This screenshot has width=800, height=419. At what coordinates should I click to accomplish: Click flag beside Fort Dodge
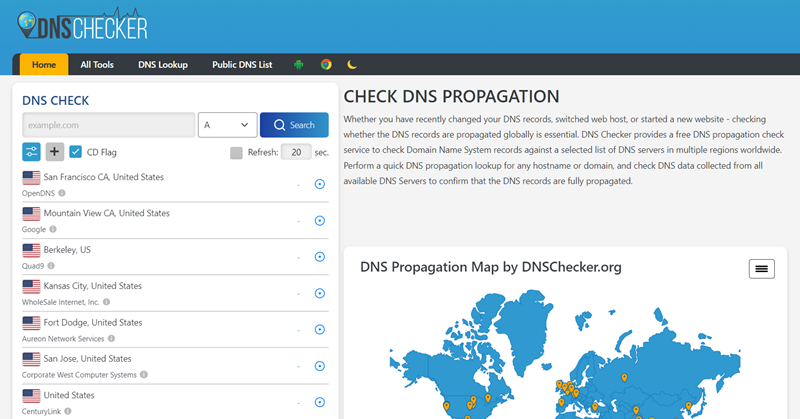click(31, 323)
